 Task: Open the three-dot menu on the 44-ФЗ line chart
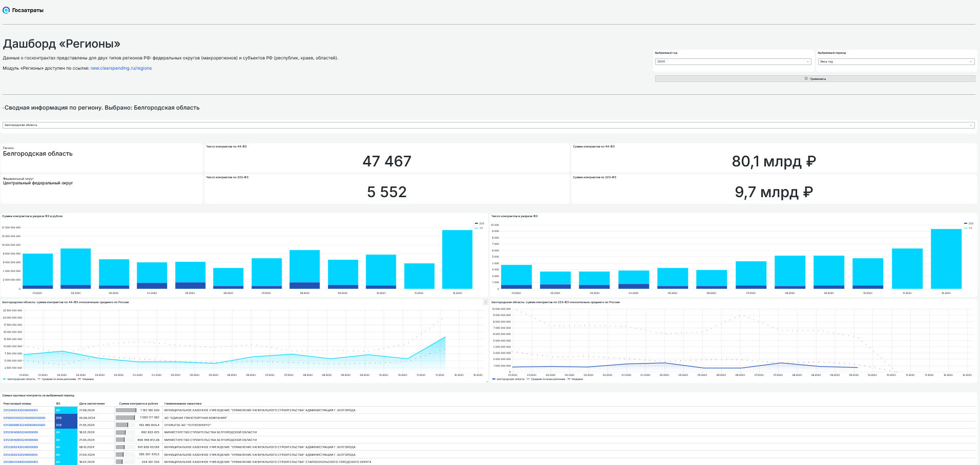(x=486, y=302)
